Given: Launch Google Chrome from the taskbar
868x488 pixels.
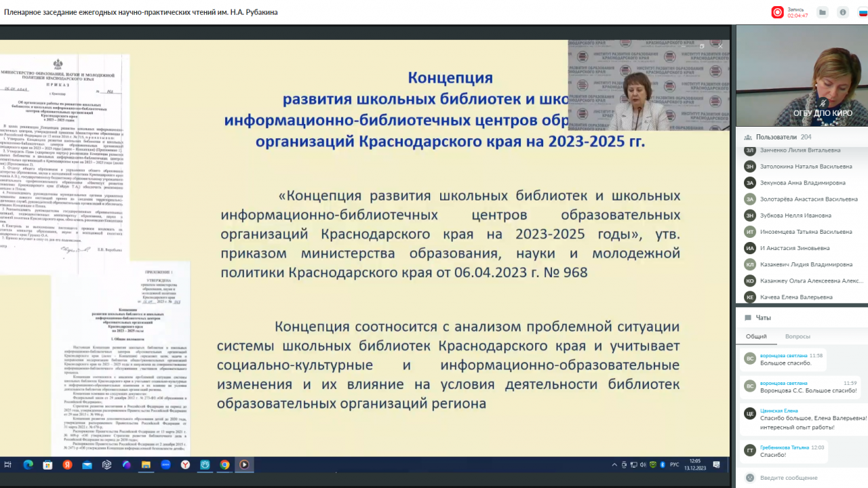Looking at the screenshot, I should [224, 465].
